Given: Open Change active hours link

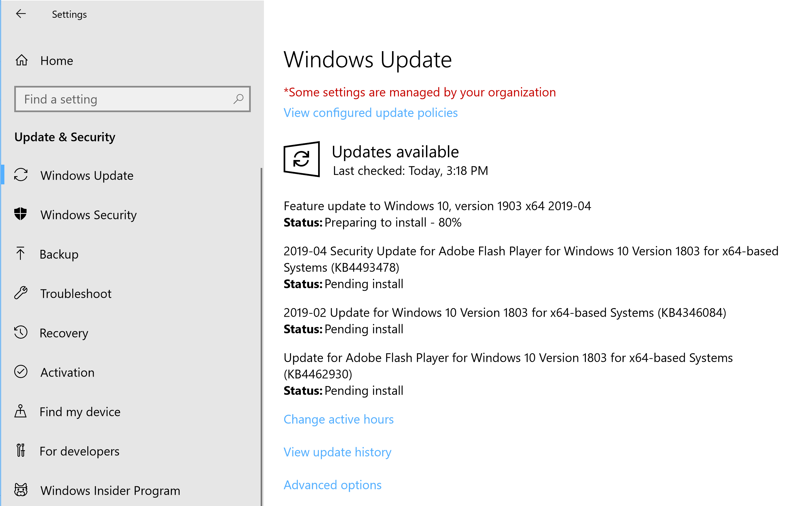Looking at the screenshot, I should [338, 419].
